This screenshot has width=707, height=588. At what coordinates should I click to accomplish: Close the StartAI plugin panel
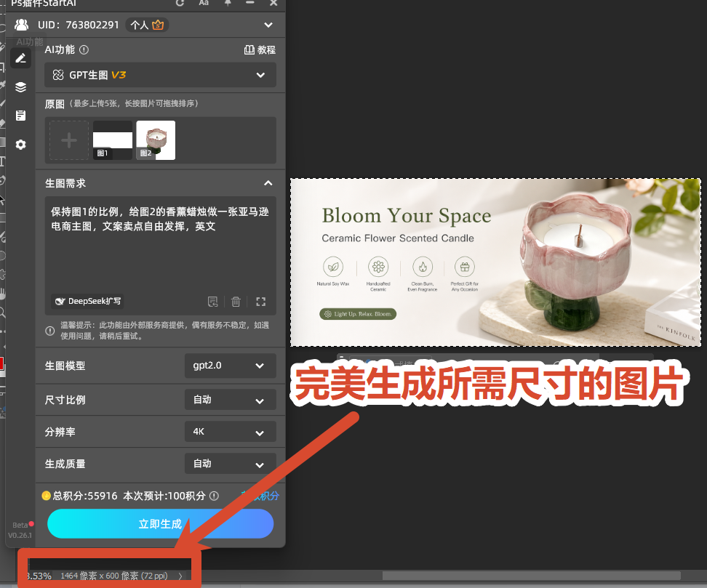pos(273,3)
